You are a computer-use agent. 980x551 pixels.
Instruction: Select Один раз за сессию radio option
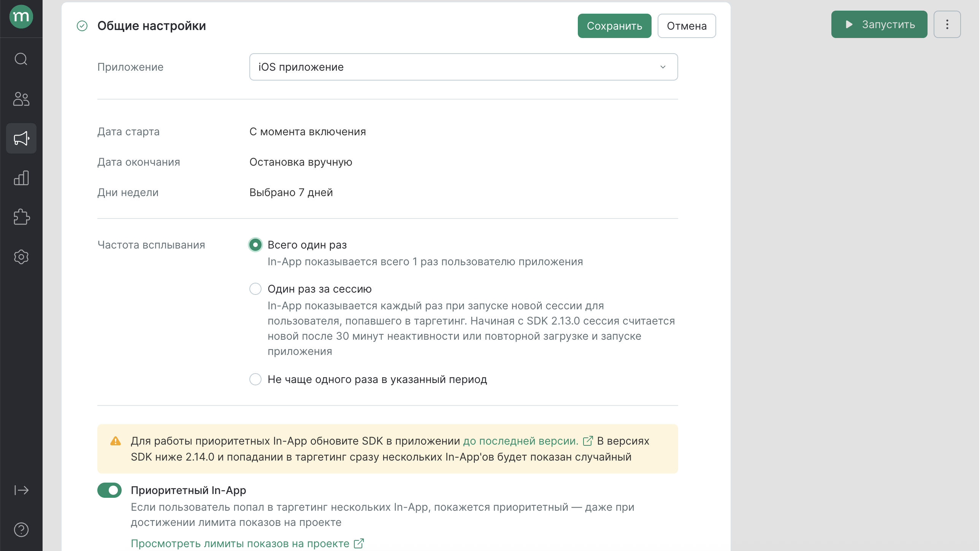coord(255,289)
